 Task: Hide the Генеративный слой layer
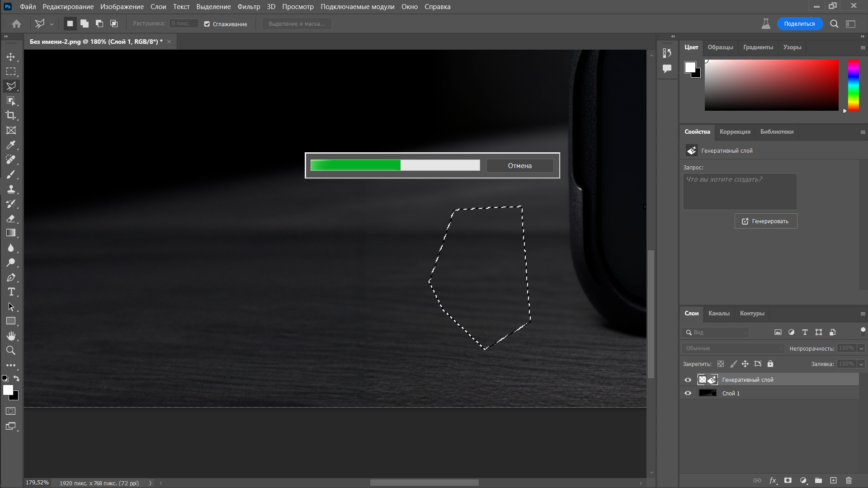pyautogui.click(x=688, y=380)
